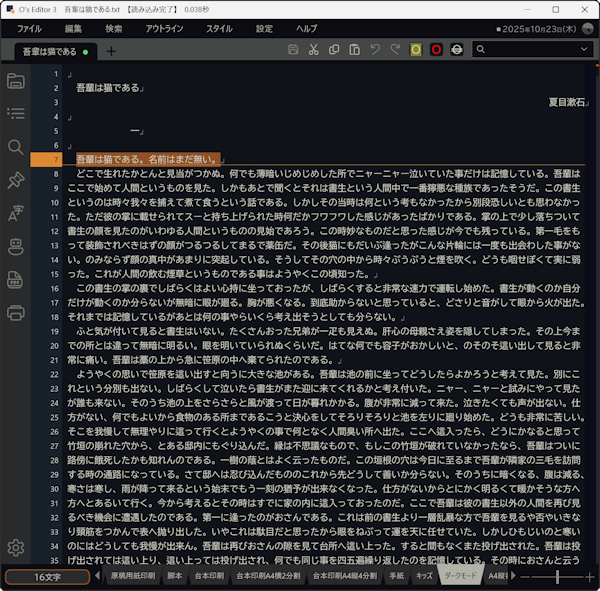Viewport: 600px width, 591px height.
Task: Toggle the yellow circle marker button
Action: [416, 49]
